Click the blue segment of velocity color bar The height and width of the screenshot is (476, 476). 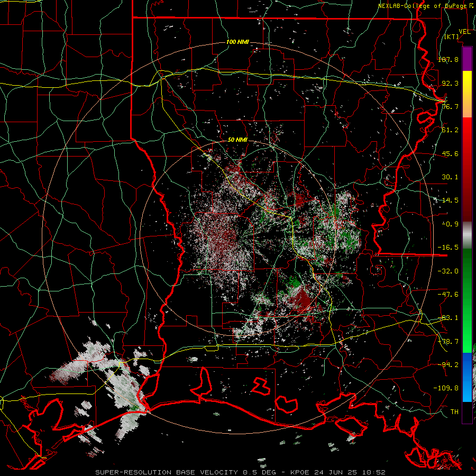point(467,377)
